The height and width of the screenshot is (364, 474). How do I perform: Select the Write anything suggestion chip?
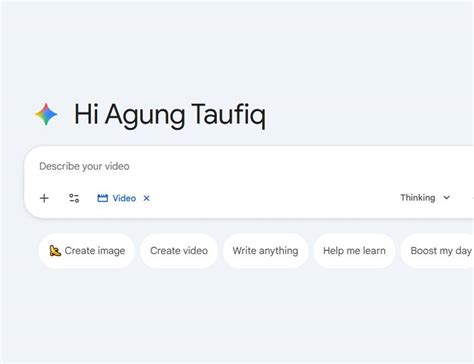[x=265, y=251]
